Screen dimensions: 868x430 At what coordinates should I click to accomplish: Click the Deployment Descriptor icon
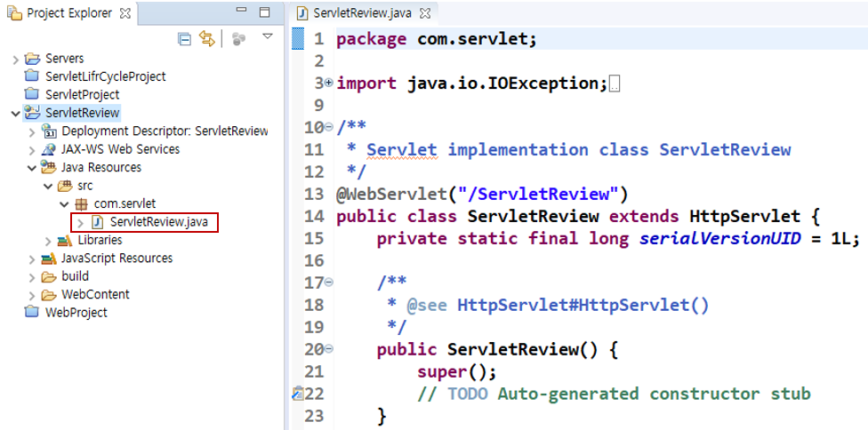click(x=49, y=131)
